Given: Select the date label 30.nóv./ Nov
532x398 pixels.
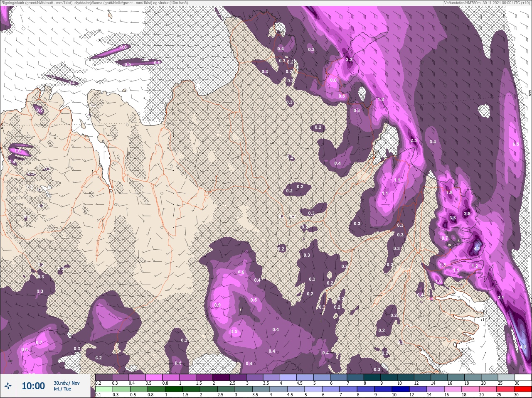Looking at the screenshot, I should click(x=66, y=383).
